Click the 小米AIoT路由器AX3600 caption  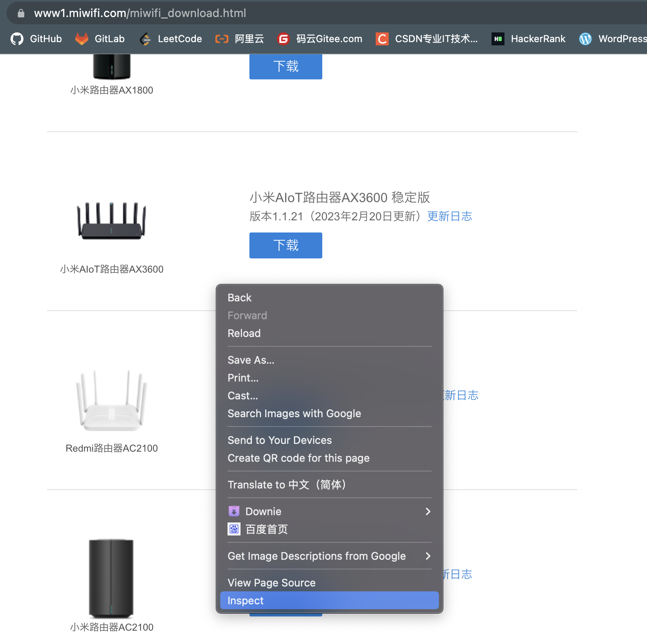[112, 269]
